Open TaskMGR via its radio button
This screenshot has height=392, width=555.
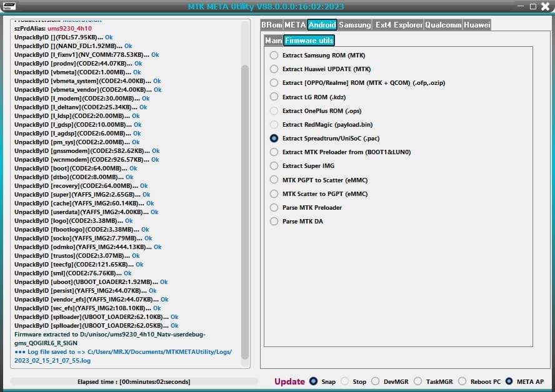tap(418, 381)
